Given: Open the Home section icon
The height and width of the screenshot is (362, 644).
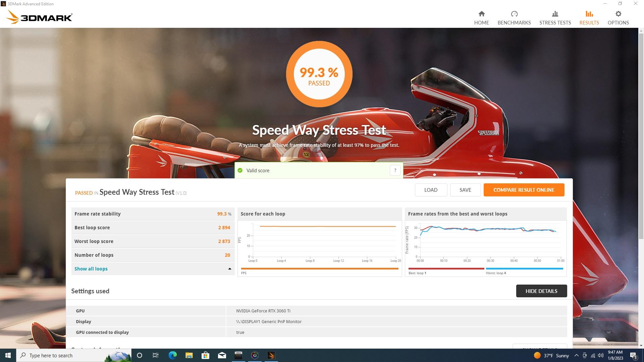Looking at the screenshot, I should point(481,14).
